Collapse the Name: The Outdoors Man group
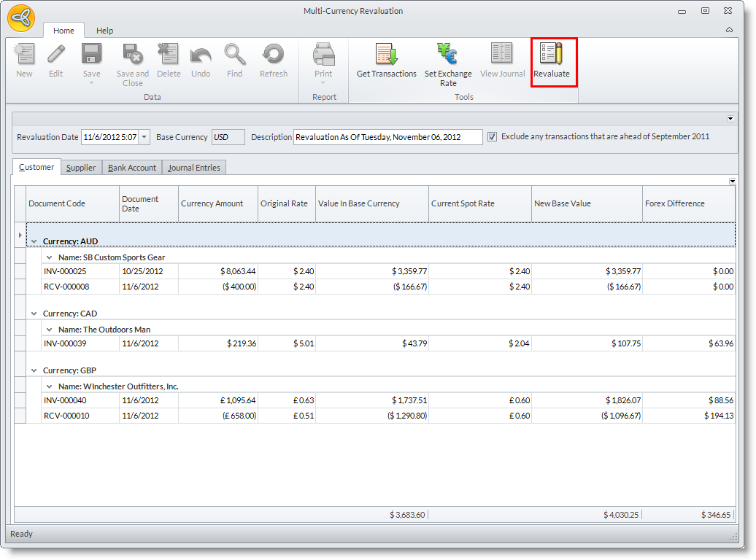The height and width of the screenshot is (560, 756). pos(49,330)
